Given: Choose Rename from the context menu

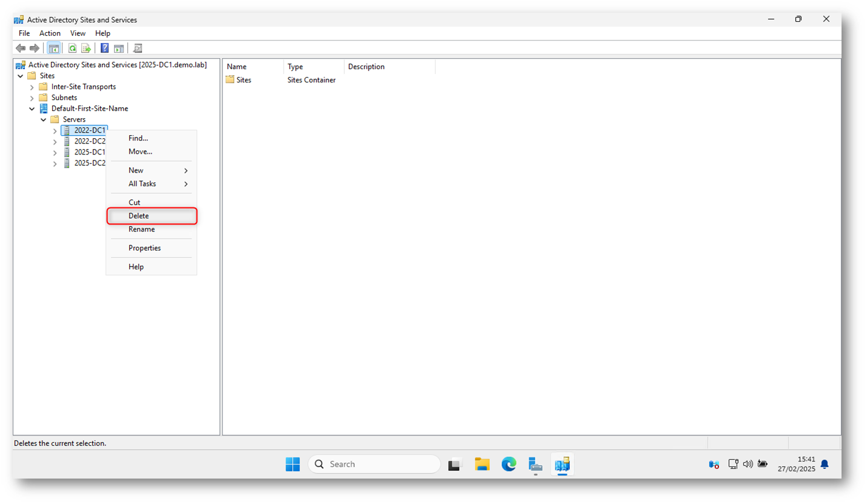Looking at the screenshot, I should 152,229.
